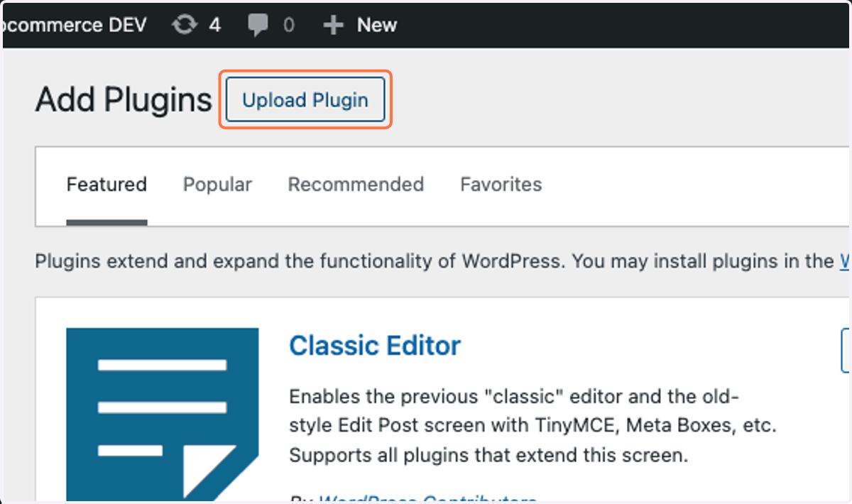Click the Classic Editor plugin thumbnail

tap(163, 413)
